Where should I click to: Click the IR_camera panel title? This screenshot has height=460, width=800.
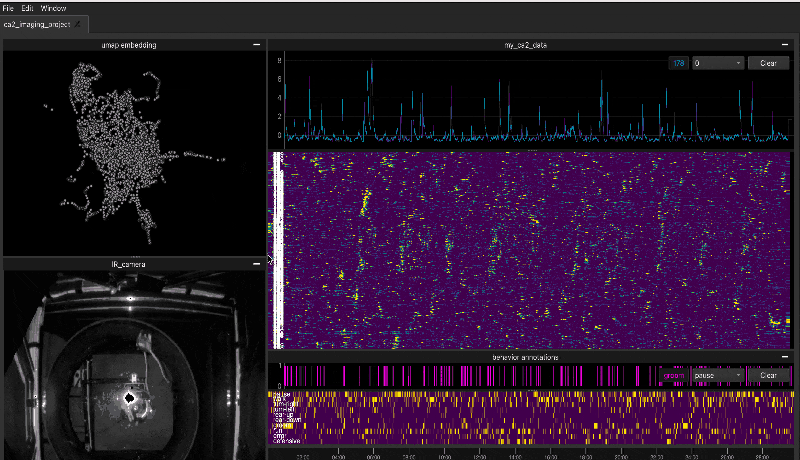[x=129, y=264]
